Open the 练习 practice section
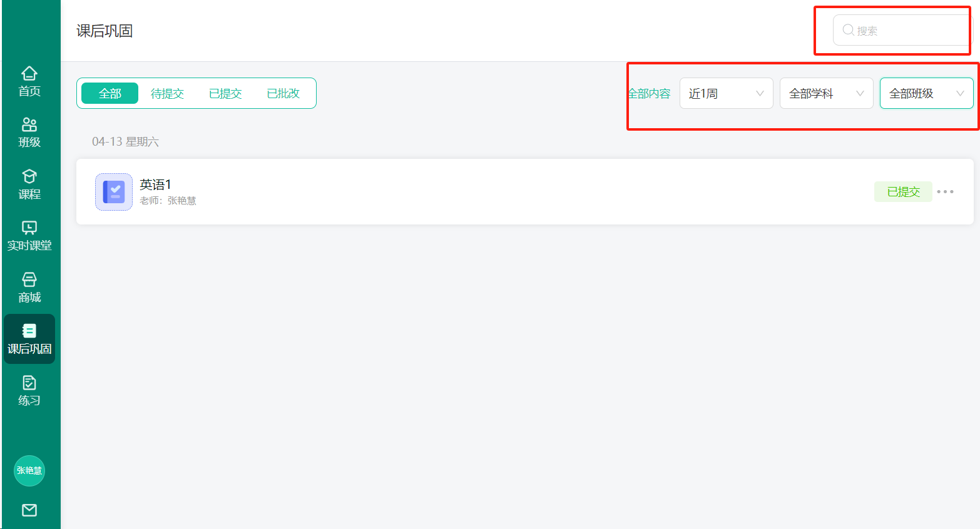Image resolution: width=980 pixels, height=529 pixels. coord(29,391)
